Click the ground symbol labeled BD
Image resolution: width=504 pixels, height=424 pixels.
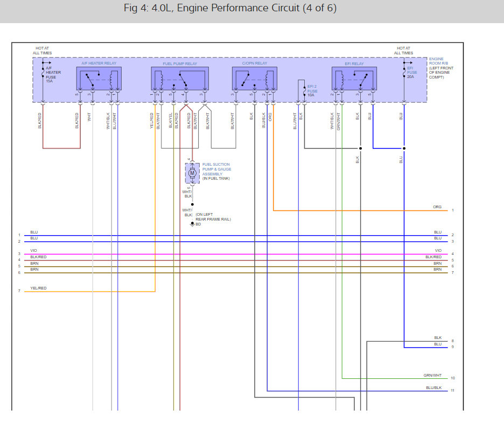(192, 224)
